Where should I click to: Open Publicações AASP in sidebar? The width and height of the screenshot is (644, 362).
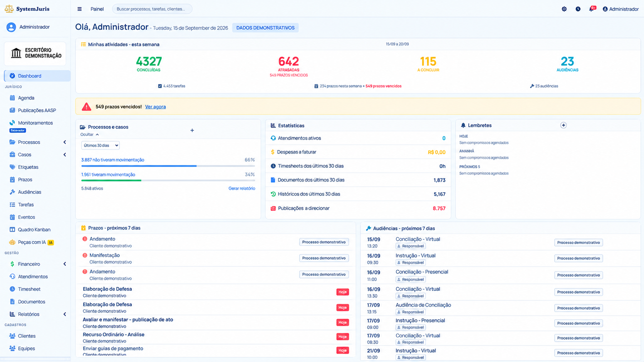click(37, 110)
